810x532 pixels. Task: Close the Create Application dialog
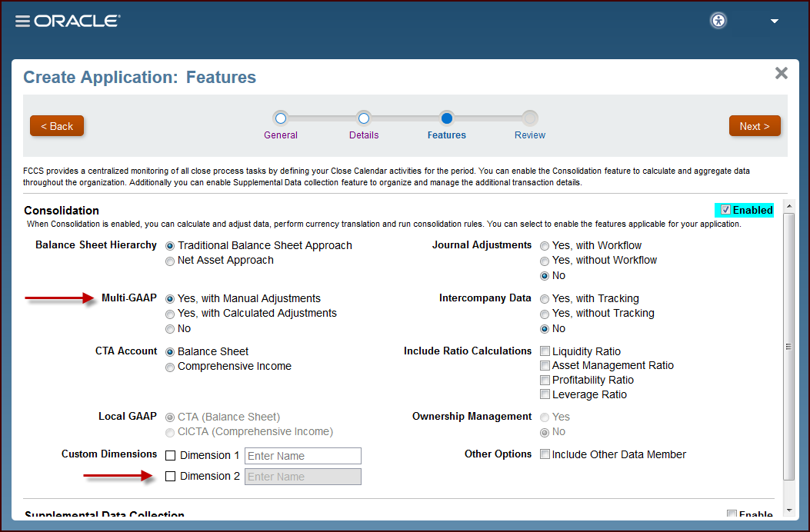[781, 73]
